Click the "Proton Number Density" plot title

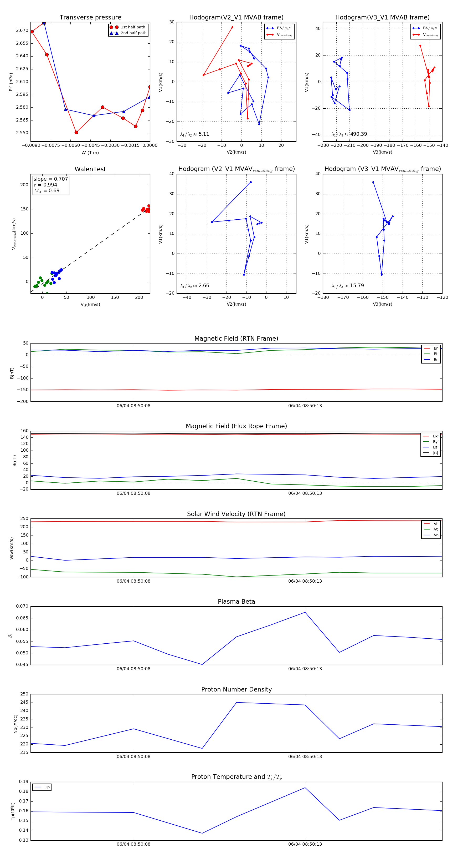tap(236, 689)
